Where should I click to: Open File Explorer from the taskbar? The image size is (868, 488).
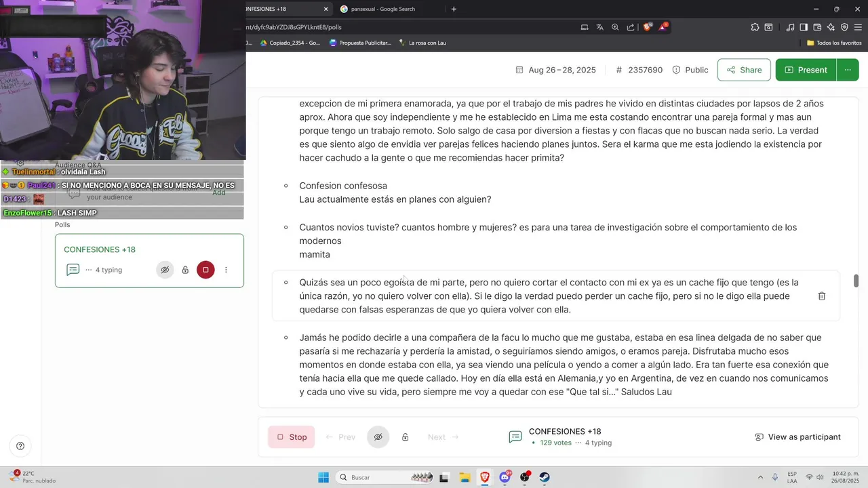[x=465, y=477]
